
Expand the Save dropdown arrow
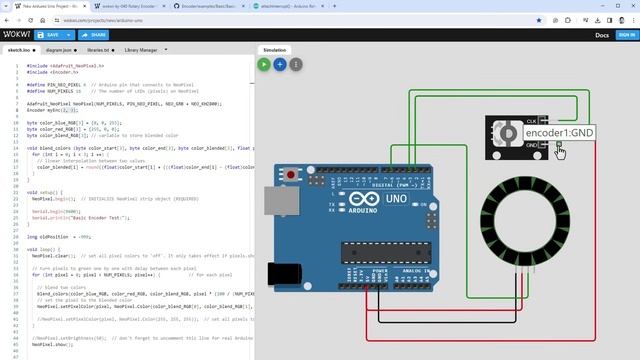pos(69,35)
